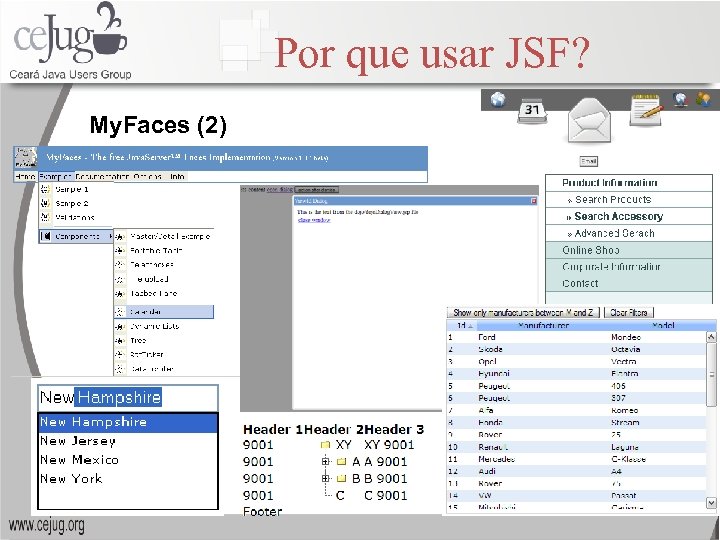Click the network globe icon in dock
720x540 pixels.
pyautogui.click(x=681, y=99)
